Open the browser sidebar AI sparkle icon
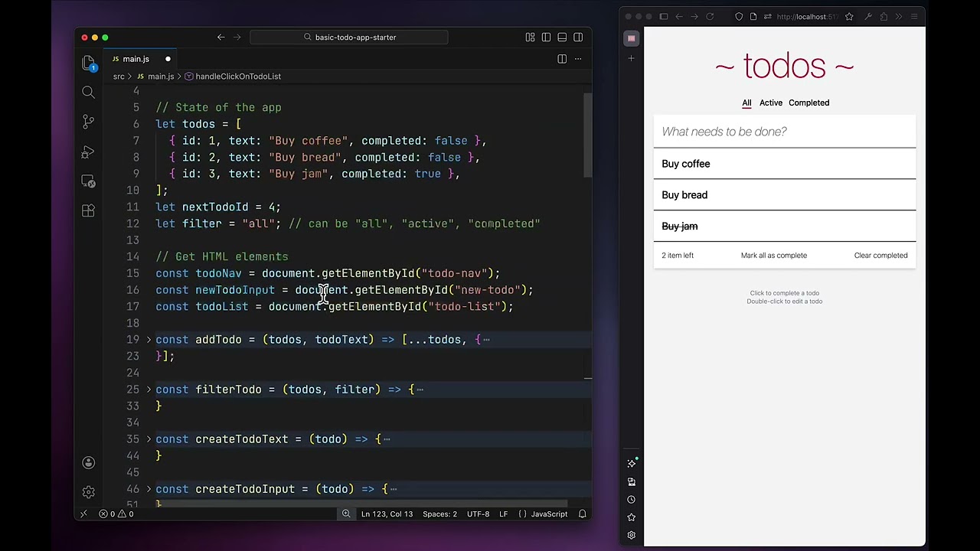The width and height of the screenshot is (980, 551). click(632, 464)
